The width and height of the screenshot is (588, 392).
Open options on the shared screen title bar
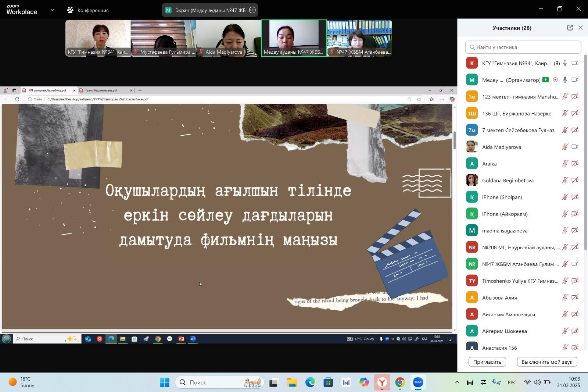[252, 10]
